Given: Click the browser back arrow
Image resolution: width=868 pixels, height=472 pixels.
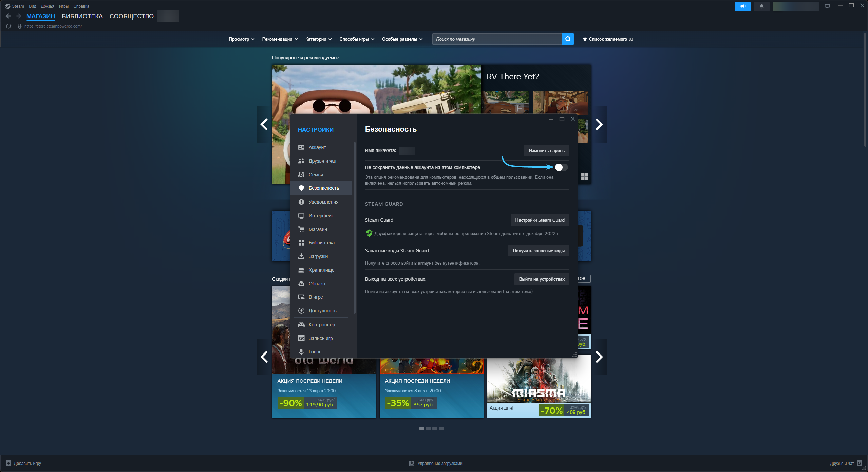Looking at the screenshot, I should [x=8, y=16].
